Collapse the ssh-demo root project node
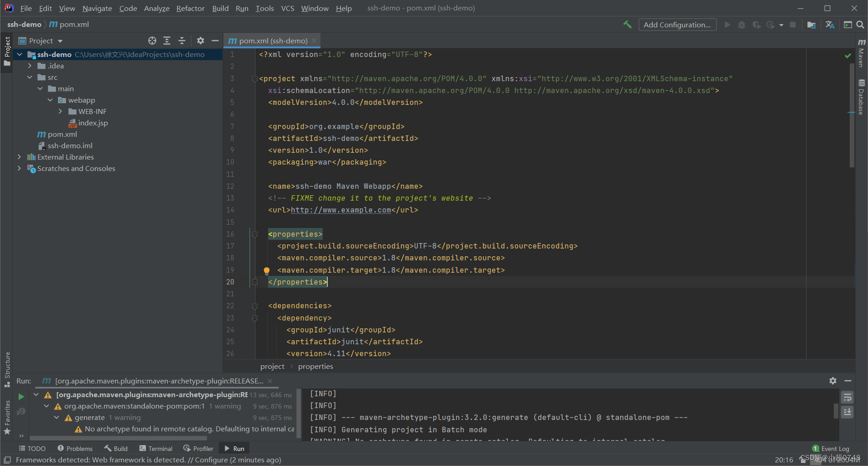The width and height of the screenshot is (868, 466). pos(20,54)
